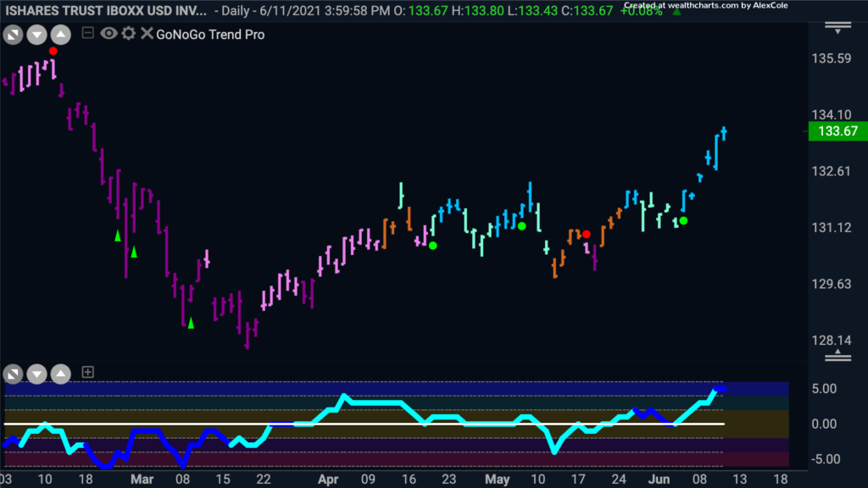Click the 128.14 price axis label

coord(831,341)
